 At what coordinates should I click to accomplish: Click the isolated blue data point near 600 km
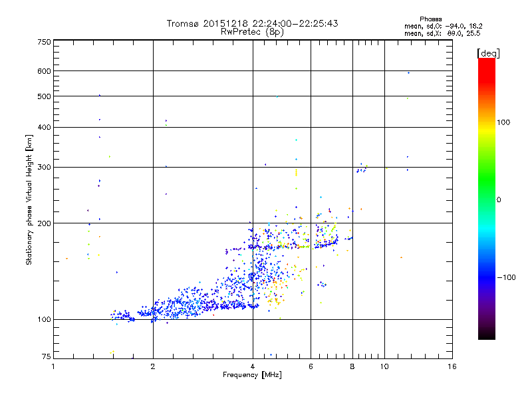pos(408,73)
